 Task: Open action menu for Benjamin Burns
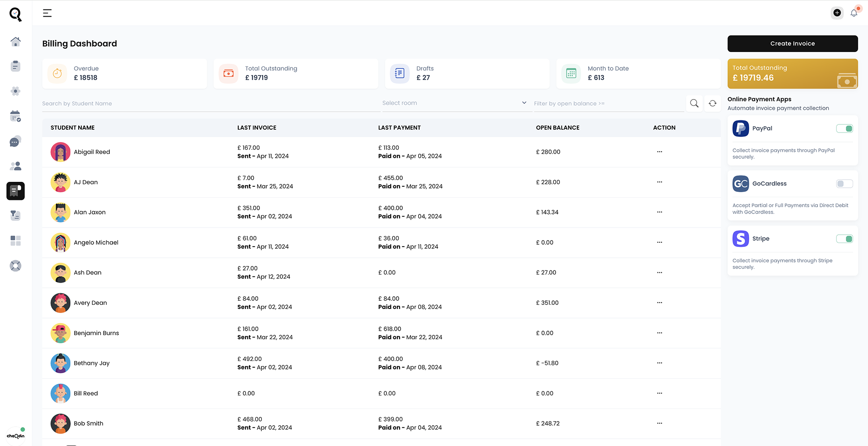pyautogui.click(x=660, y=333)
